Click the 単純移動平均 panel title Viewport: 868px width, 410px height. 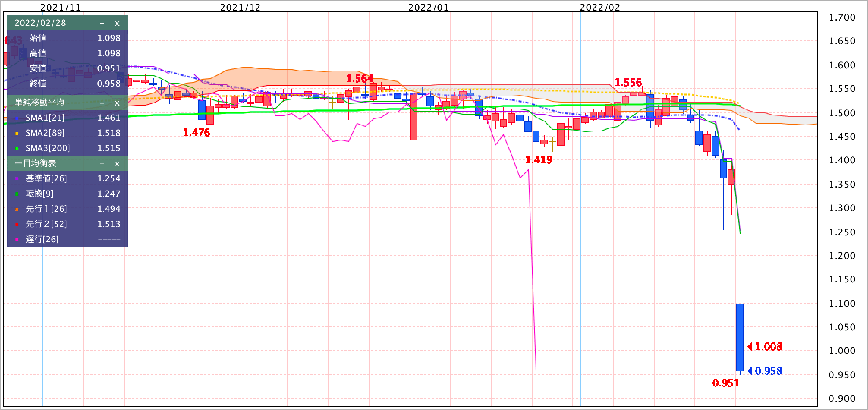pyautogui.click(x=39, y=102)
